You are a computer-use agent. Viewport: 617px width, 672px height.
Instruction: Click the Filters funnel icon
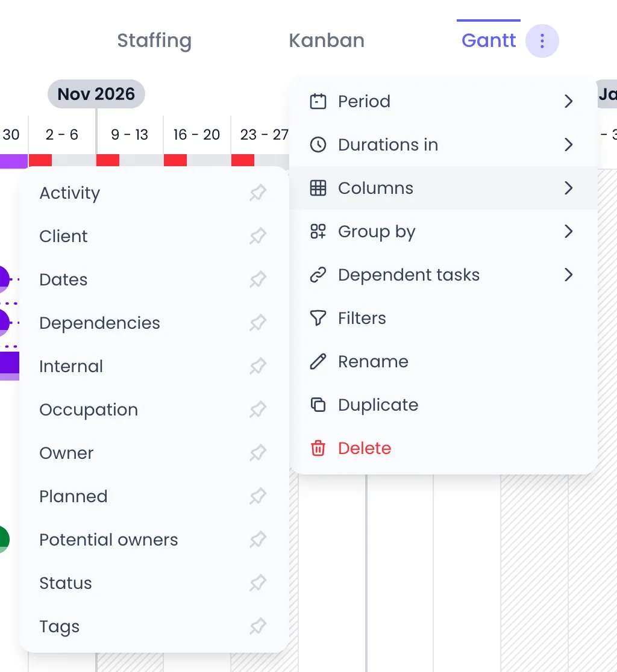pyautogui.click(x=318, y=318)
